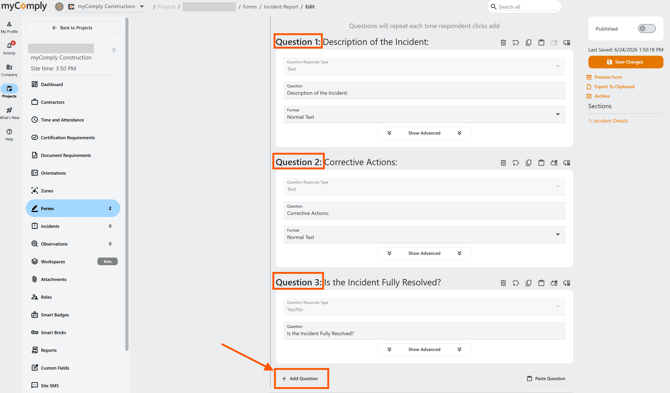Viewport: 670px width, 393px height.
Task: Open Question 1 Format dropdown
Action: click(424, 114)
